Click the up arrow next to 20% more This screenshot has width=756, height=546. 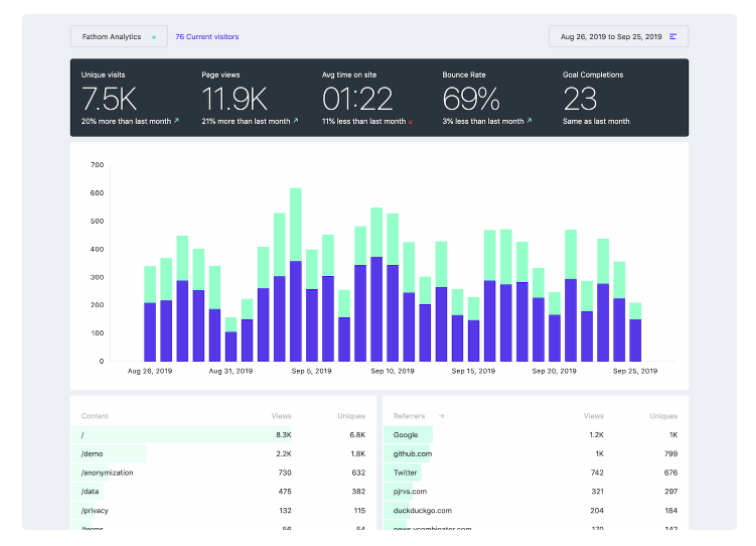(176, 121)
